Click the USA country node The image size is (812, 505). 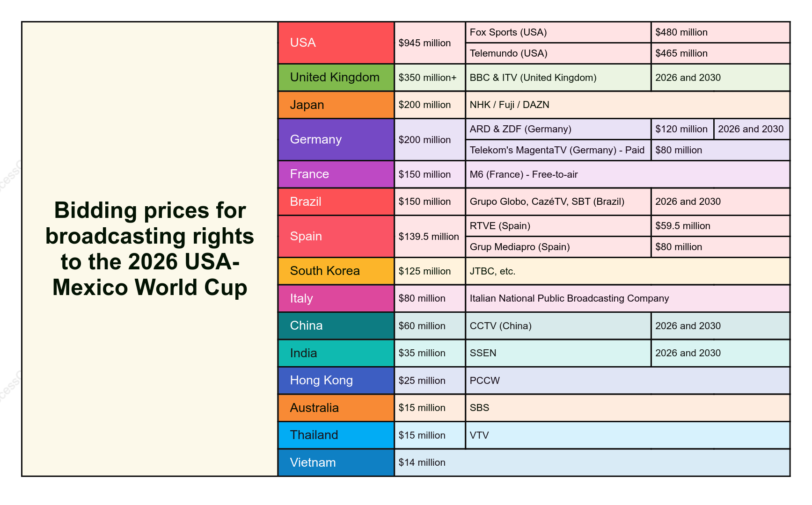click(x=336, y=43)
